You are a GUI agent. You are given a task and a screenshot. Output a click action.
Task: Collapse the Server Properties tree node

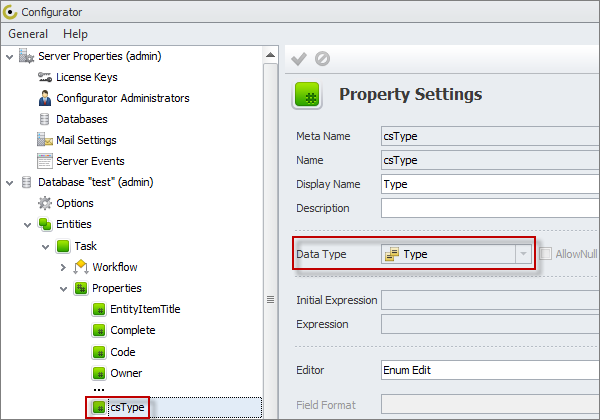(x=9, y=56)
